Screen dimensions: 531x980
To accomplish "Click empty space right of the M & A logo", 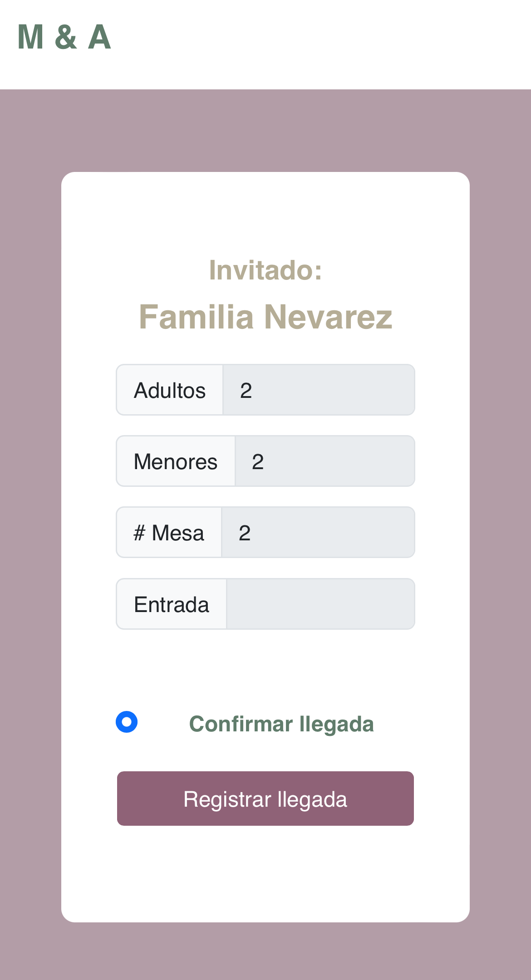I will pos(318,41).
